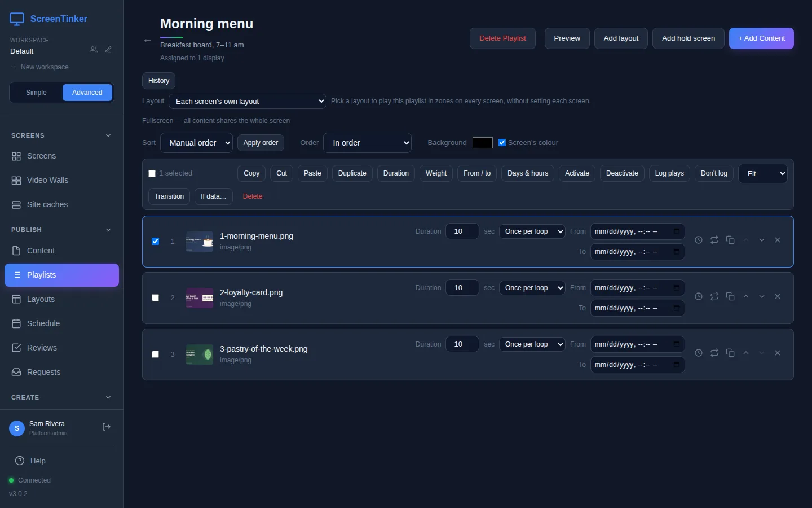Screen dimensions: 812x508
Task: Remove 3-pastry-of-the-week.png with its X icon
Action: pos(778,353)
